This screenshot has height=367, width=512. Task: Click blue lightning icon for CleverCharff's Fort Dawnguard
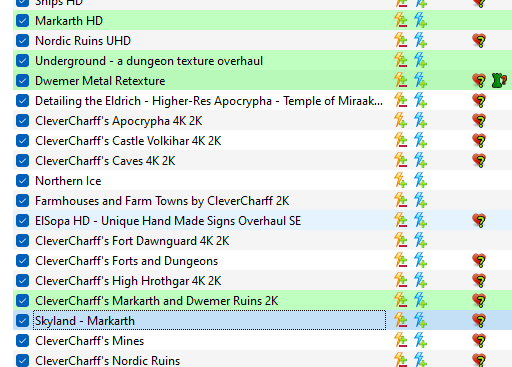coord(420,240)
